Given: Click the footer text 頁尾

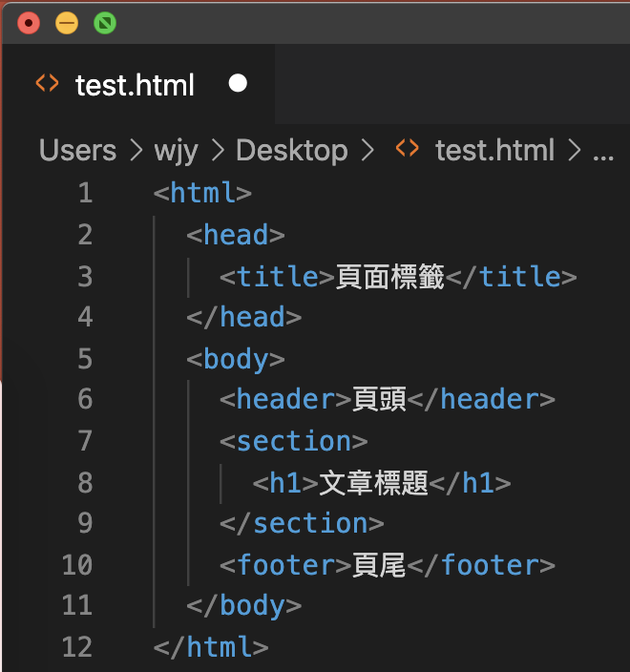Looking at the screenshot, I should pyautogui.click(x=379, y=565).
